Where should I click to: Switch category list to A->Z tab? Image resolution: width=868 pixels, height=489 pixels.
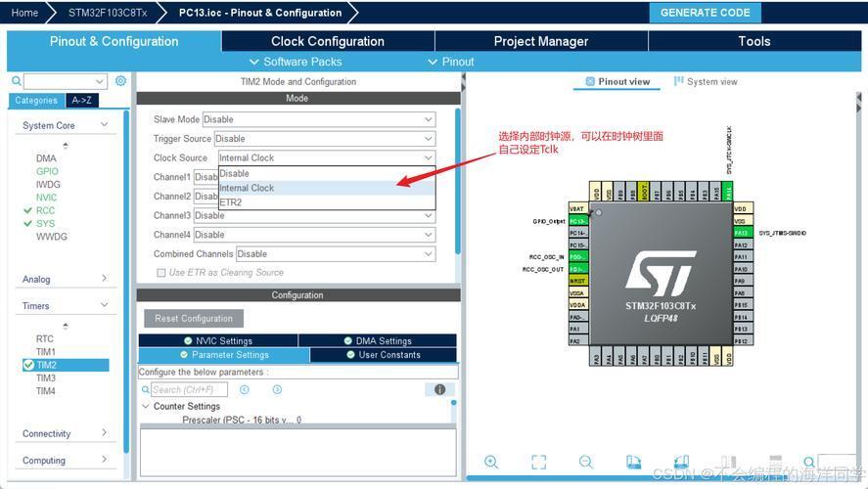pos(82,100)
